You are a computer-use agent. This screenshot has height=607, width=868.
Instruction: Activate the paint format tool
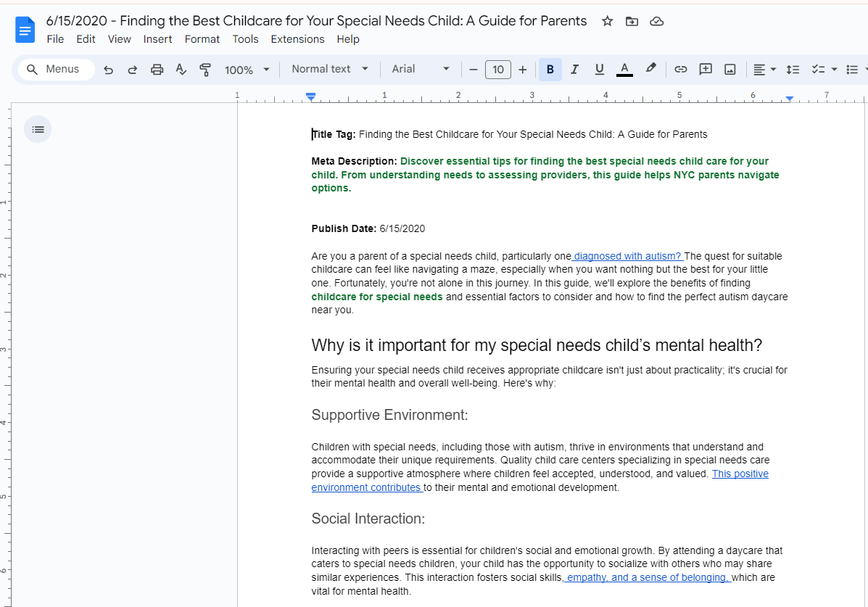point(205,69)
